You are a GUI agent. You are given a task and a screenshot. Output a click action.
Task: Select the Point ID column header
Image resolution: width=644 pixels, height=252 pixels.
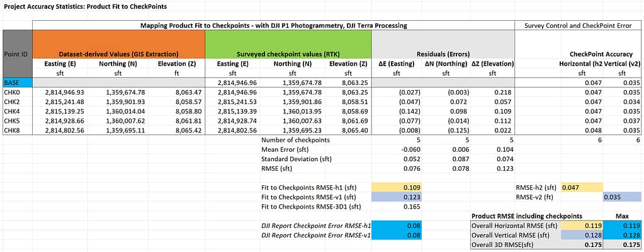(x=17, y=55)
